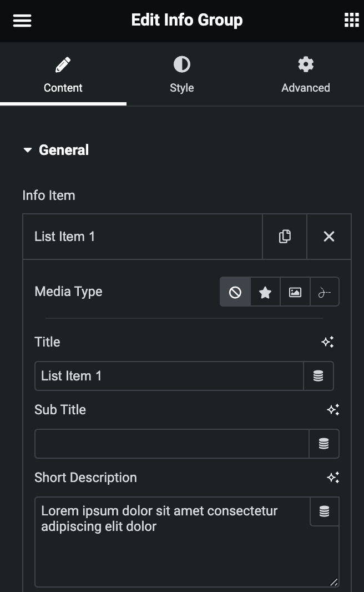Viewport: 364px width, 592px height.
Task: Select Icon media type (star)
Action: click(265, 292)
